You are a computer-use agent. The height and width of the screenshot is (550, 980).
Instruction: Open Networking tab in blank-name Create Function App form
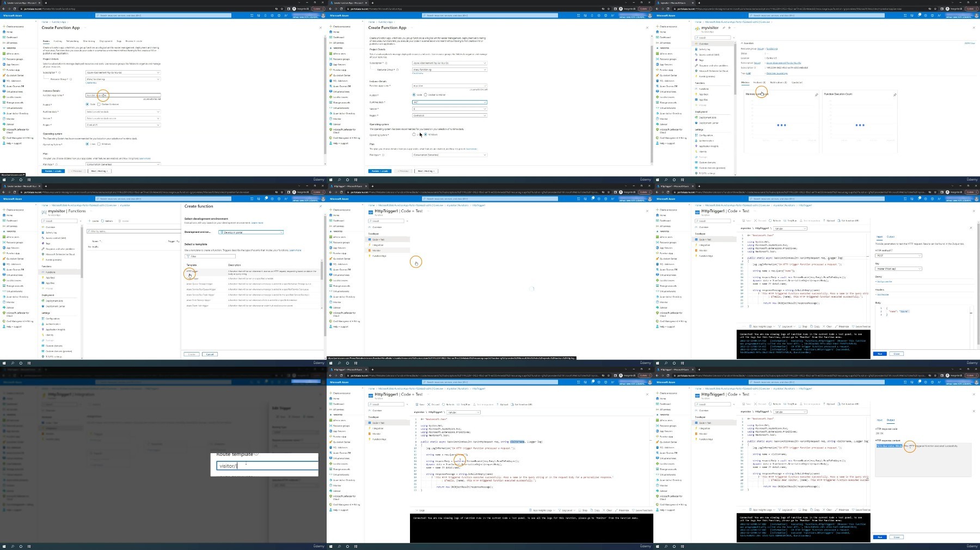(x=72, y=41)
